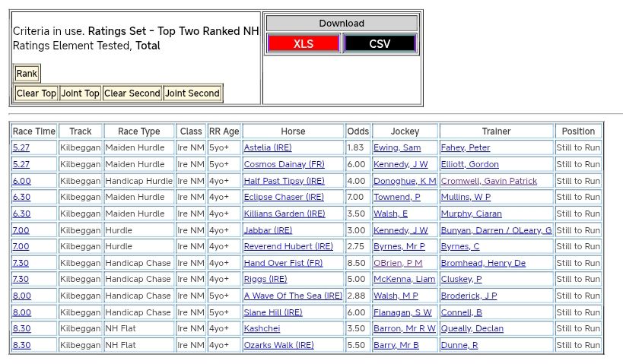Open trainer Cromwell, Gavin Patrick page
Viewport: 623px width, 364px height.
coord(488,181)
